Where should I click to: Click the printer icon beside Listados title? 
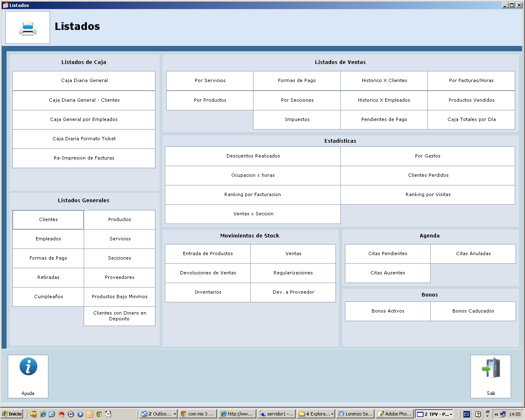coord(27,27)
